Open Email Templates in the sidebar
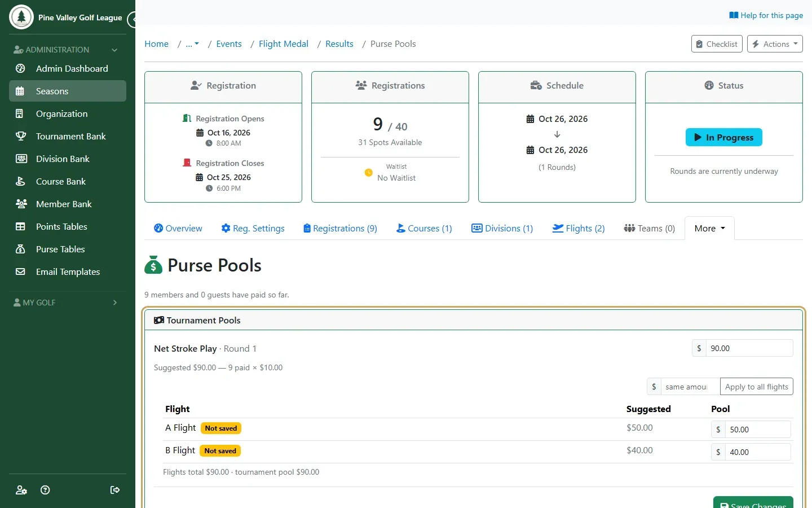Screen dimensions: 812x508 click(68, 271)
